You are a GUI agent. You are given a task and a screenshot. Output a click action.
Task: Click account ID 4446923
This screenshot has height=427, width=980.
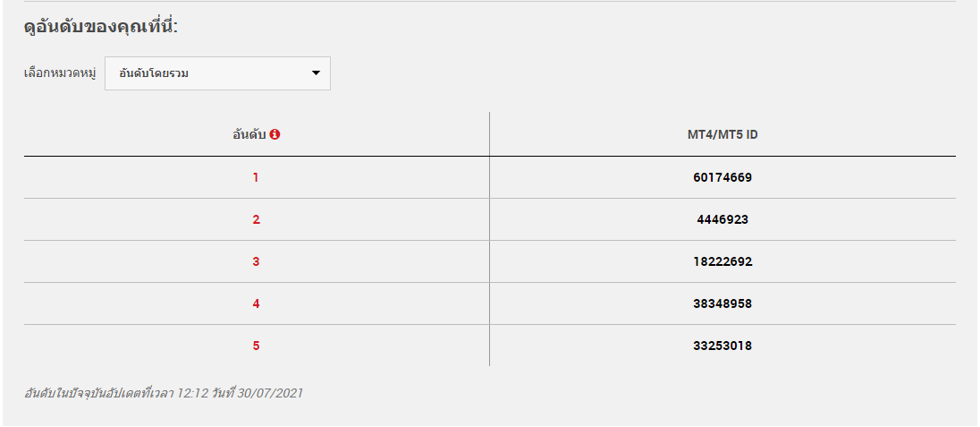(722, 219)
